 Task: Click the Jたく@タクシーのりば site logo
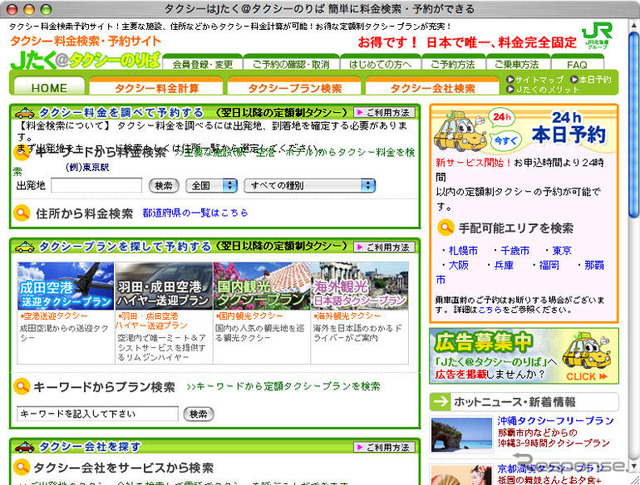[86, 61]
